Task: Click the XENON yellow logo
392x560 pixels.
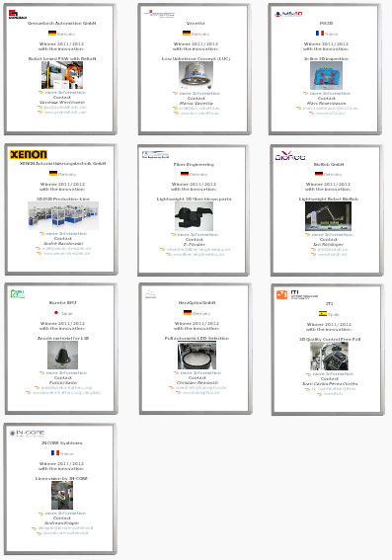Action: pyautogui.click(x=29, y=154)
